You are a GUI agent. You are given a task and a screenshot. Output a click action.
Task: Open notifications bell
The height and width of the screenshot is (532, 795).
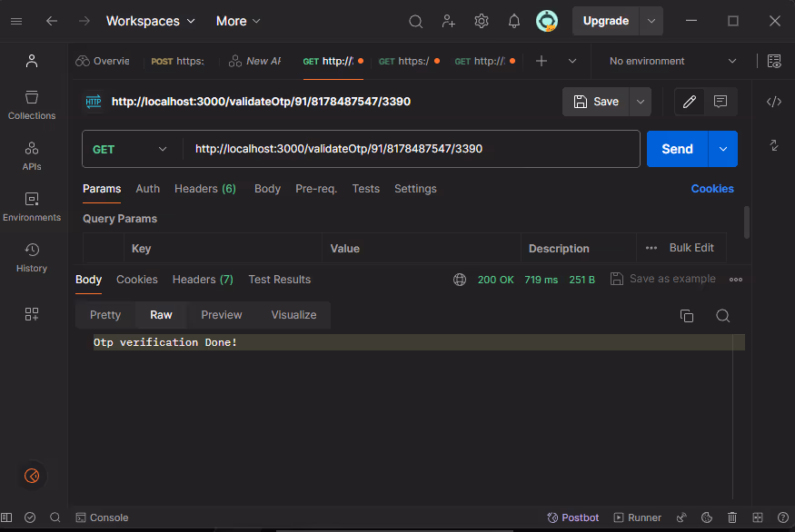pos(514,21)
